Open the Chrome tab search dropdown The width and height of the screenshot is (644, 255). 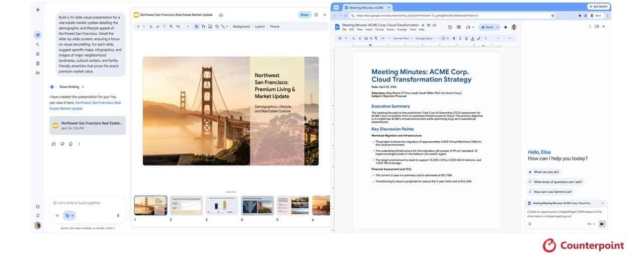pos(336,7)
